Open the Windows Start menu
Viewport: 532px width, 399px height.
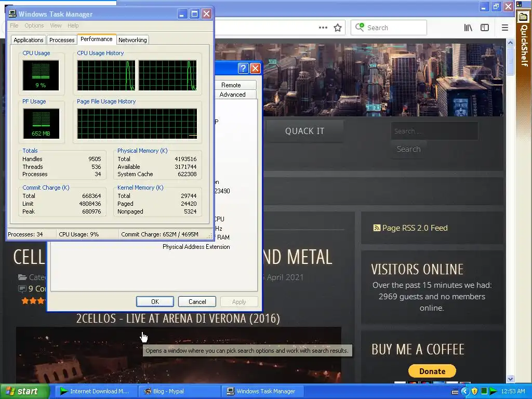pyautogui.click(x=24, y=391)
